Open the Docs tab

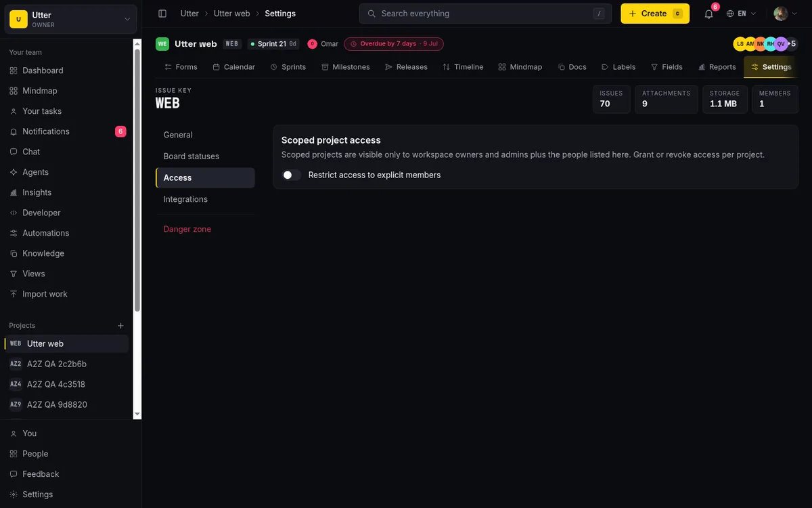(x=572, y=67)
